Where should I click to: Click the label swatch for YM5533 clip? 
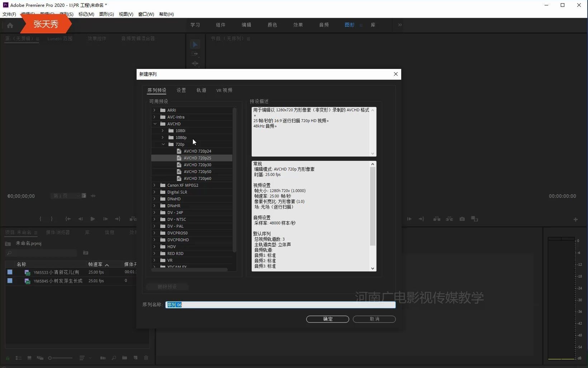10,272
